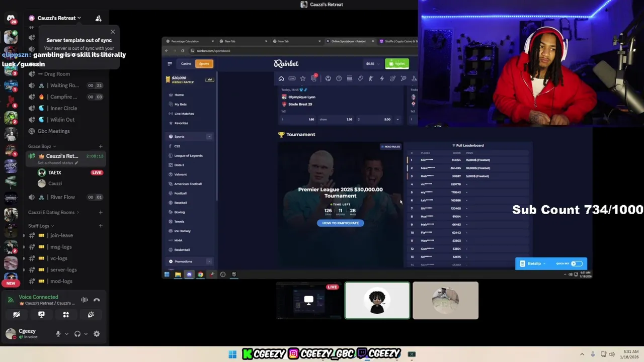Open the green Wallet button
The image size is (644, 362).
[397, 63]
